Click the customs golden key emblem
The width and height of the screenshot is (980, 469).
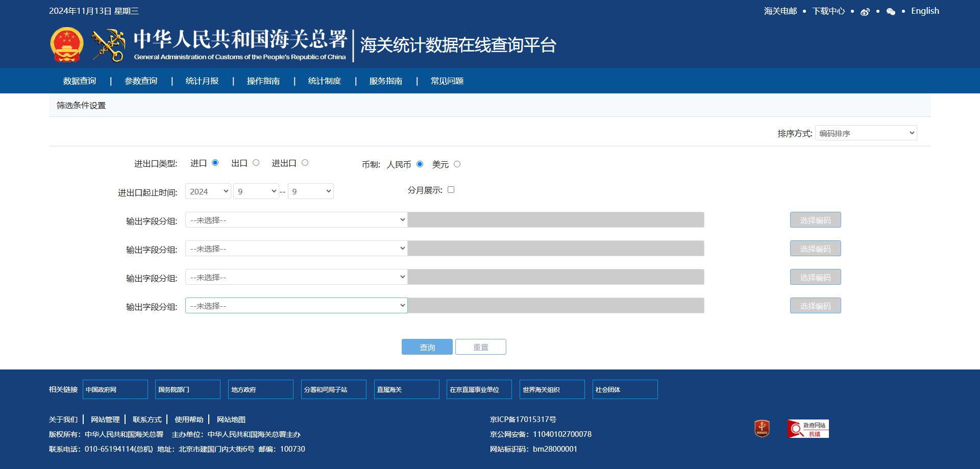tap(109, 45)
